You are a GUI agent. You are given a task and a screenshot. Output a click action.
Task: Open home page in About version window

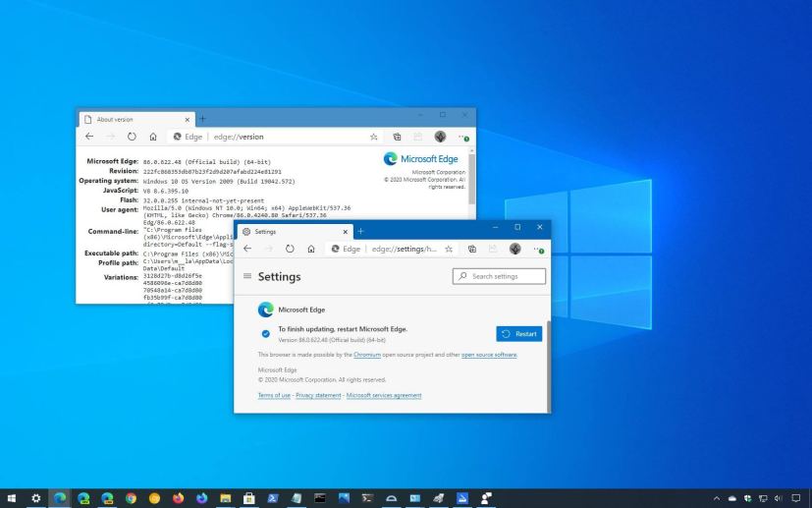pos(153,137)
